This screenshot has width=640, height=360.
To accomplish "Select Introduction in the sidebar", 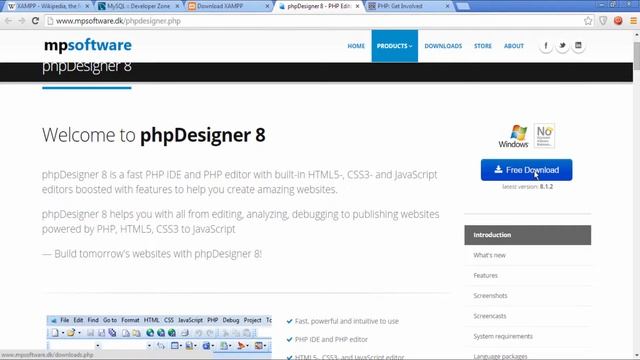I will tap(528, 235).
